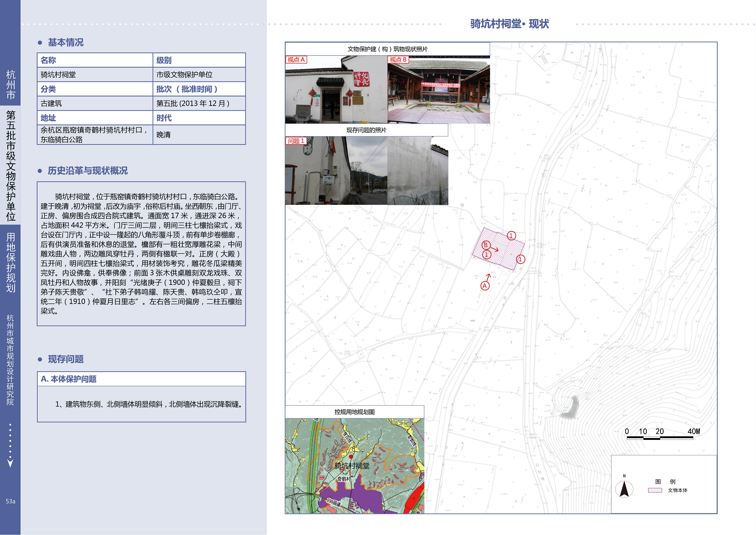Click the red location dot on planning map

tap(351, 457)
